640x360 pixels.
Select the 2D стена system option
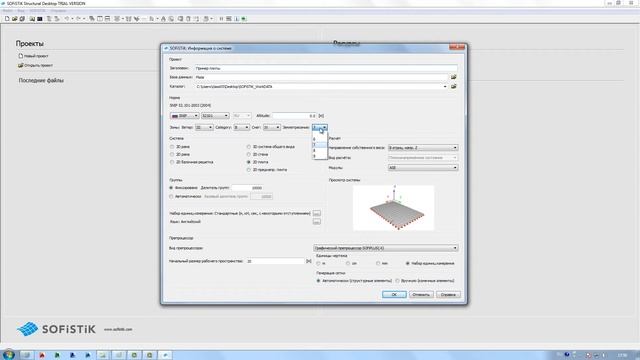249,154
